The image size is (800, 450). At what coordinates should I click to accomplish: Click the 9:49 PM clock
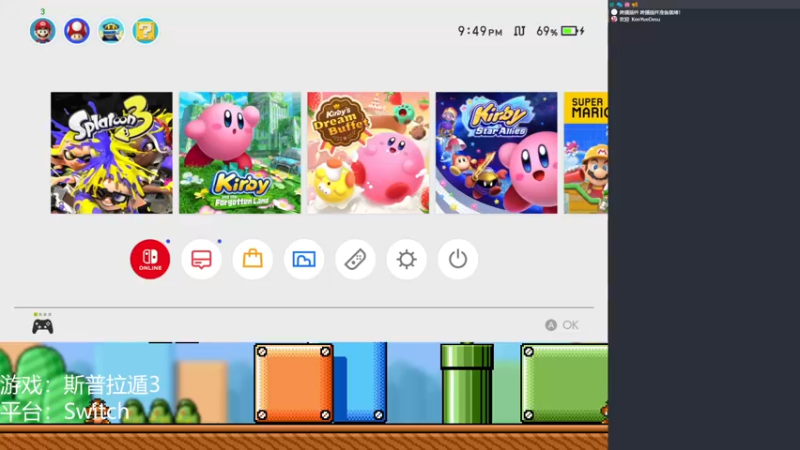pyautogui.click(x=480, y=31)
